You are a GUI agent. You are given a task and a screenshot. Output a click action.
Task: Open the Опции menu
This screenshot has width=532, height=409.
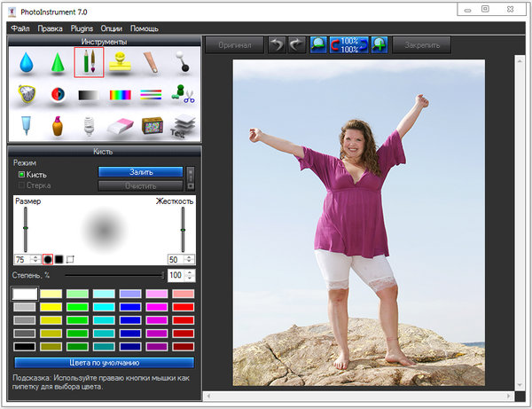click(112, 28)
